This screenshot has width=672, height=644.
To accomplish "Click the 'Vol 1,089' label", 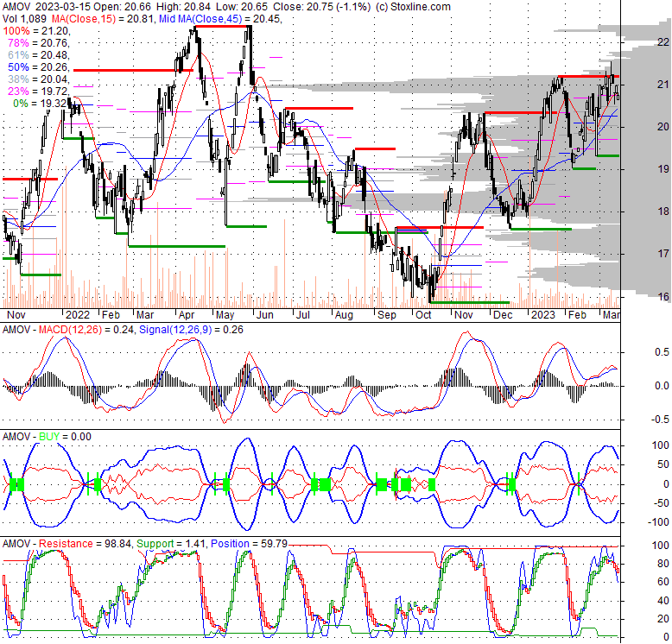I will point(25,19).
